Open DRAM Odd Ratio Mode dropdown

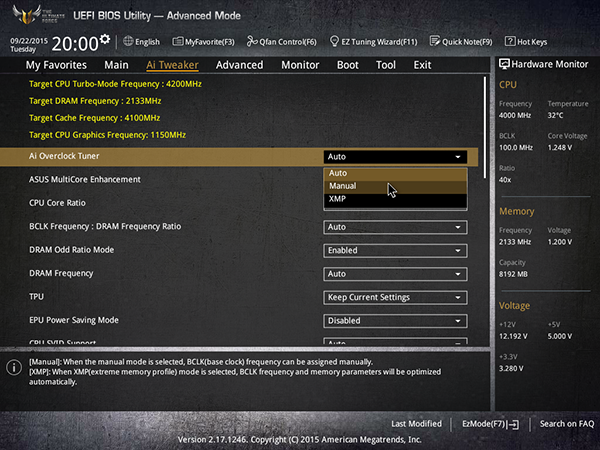[395, 250]
